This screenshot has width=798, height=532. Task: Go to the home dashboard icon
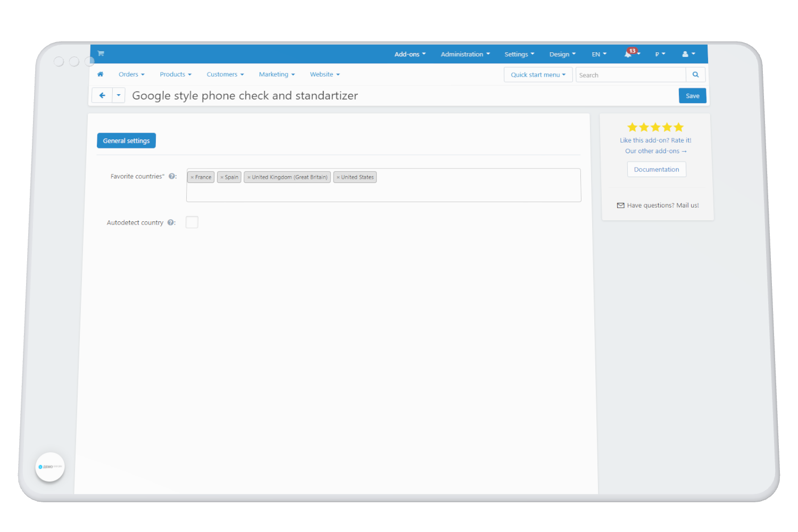pyautogui.click(x=100, y=74)
